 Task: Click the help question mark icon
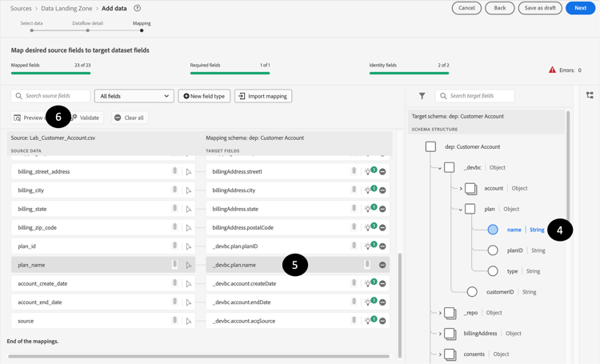[x=137, y=8]
